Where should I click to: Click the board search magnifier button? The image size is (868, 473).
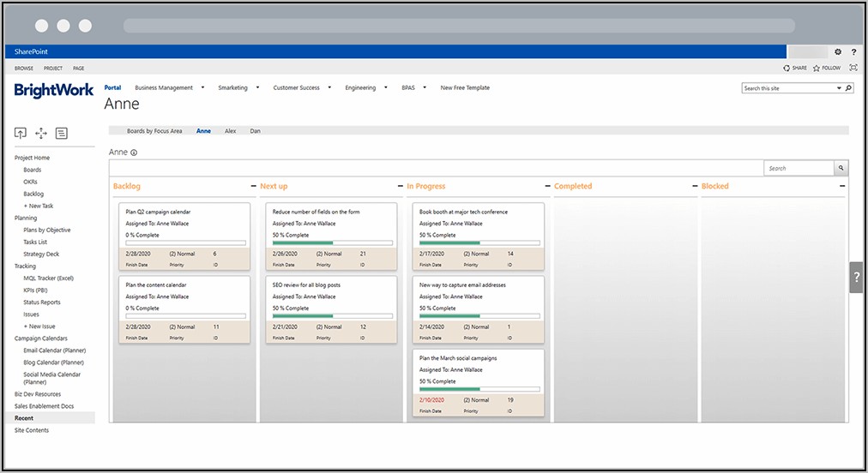pyautogui.click(x=841, y=169)
